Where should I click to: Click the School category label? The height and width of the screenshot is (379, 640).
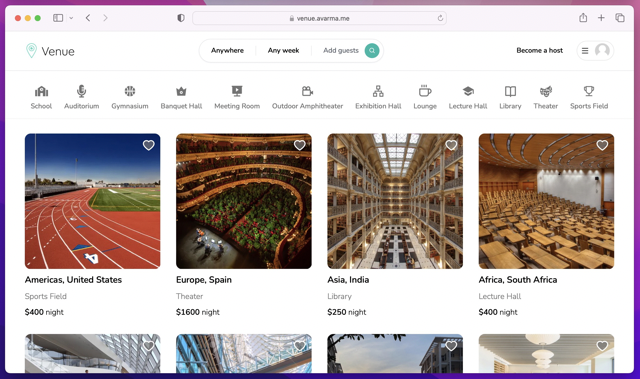[x=41, y=106]
